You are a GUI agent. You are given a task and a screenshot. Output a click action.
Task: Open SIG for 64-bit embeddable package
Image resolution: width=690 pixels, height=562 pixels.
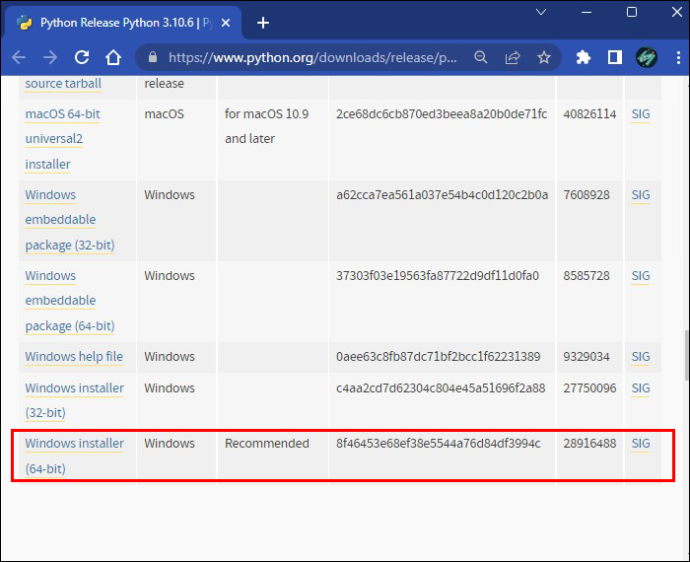(x=640, y=275)
